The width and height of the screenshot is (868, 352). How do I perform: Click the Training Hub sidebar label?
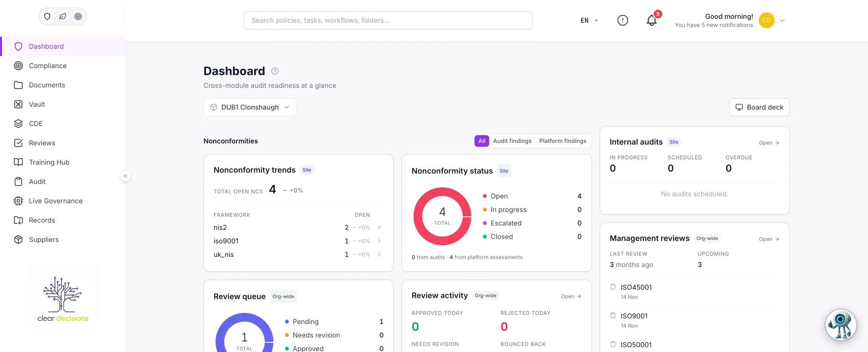[x=49, y=162]
